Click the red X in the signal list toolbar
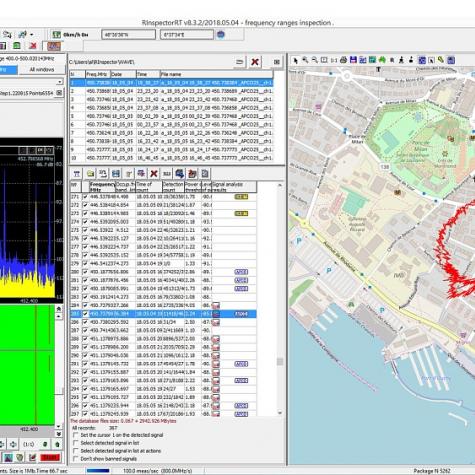 [x=154, y=173]
